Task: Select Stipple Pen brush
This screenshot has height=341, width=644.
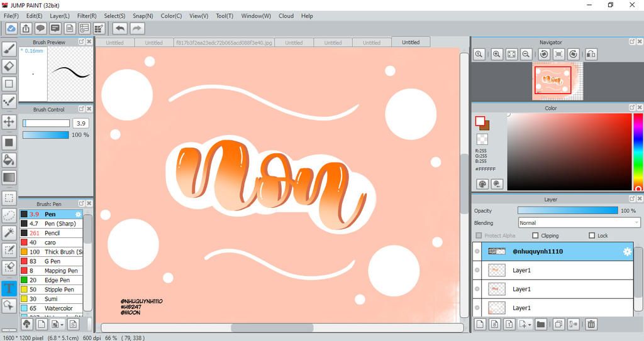Action: point(52,290)
